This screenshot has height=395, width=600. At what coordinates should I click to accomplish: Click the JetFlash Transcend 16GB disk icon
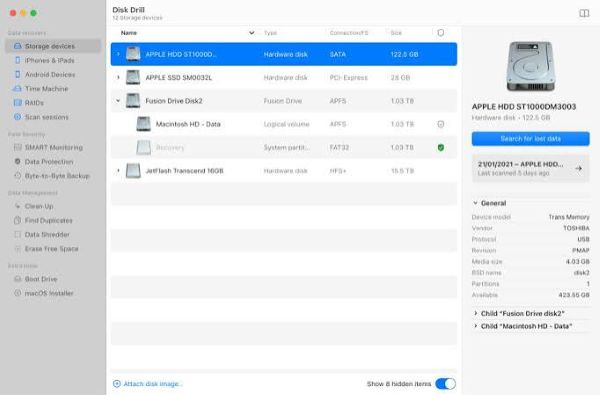[133, 171]
